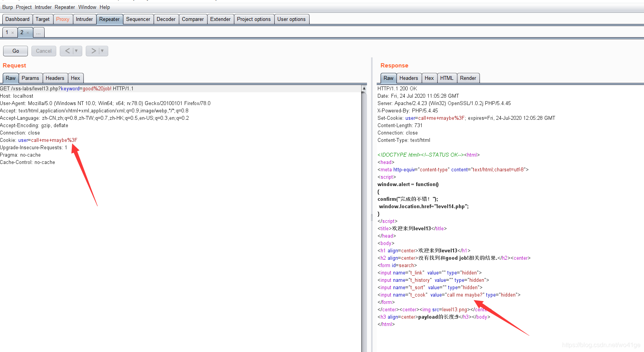
Task: Switch Response view to Headers tab
Action: pyautogui.click(x=409, y=78)
